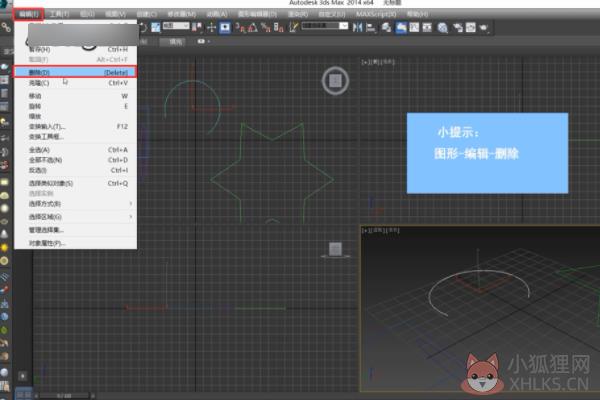Click the perspective viewport label menu
The height and width of the screenshot is (400, 600).
381,230
